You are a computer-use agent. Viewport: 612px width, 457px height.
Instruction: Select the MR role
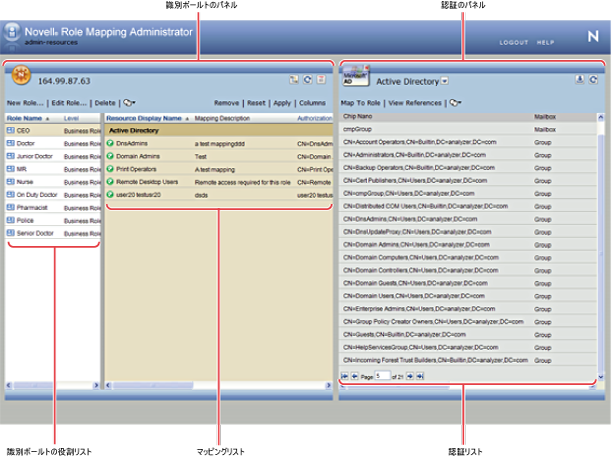tap(53, 169)
